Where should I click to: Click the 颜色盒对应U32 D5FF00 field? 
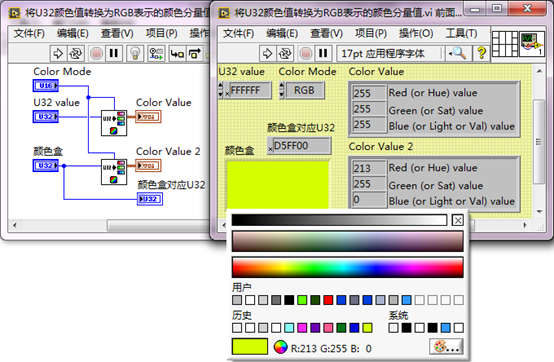299,146
